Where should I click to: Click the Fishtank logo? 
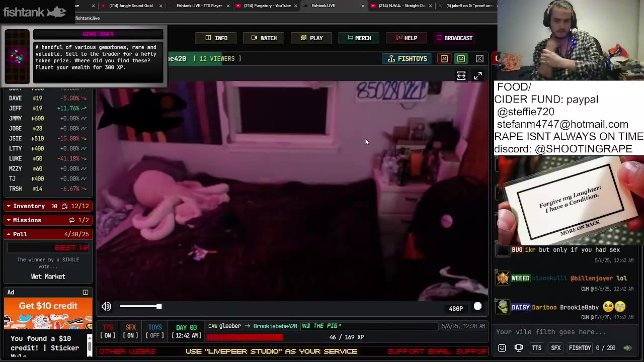(34, 11)
